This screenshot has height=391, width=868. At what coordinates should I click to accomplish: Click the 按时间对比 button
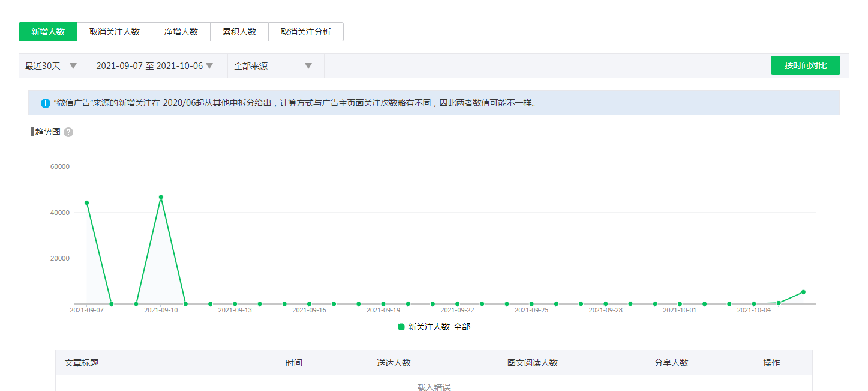805,65
